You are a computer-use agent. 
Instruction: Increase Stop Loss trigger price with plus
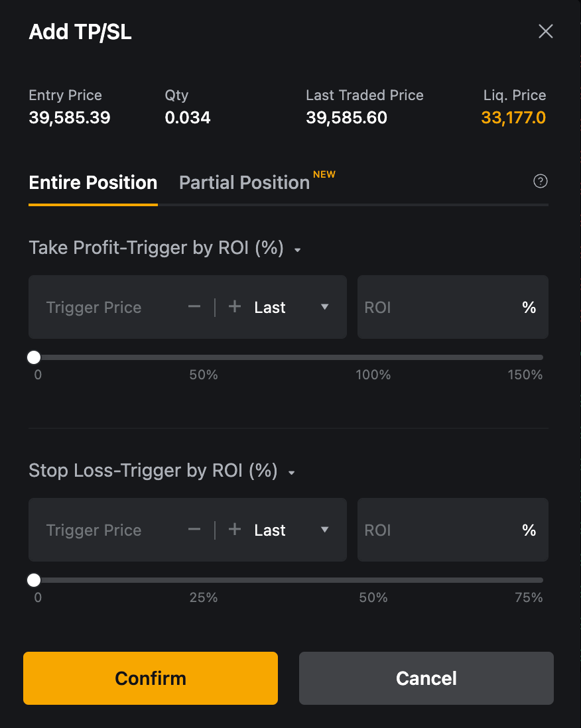coord(235,530)
